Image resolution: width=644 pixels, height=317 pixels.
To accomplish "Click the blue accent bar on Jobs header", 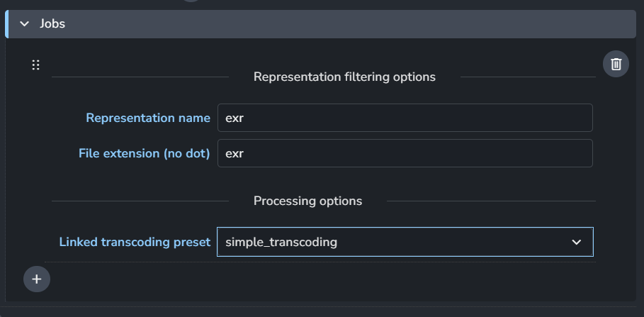I will point(6,24).
